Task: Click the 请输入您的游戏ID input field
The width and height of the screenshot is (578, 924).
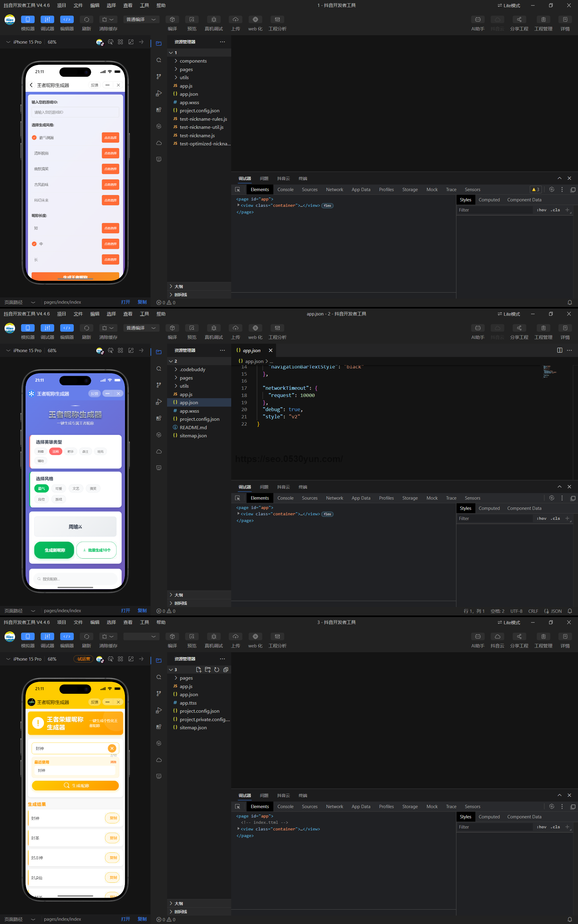Action: click(x=75, y=112)
